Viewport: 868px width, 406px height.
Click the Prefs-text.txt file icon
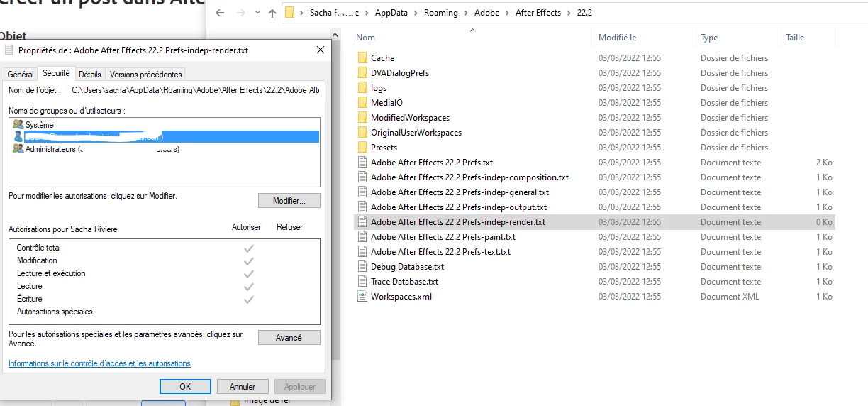[x=362, y=251]
